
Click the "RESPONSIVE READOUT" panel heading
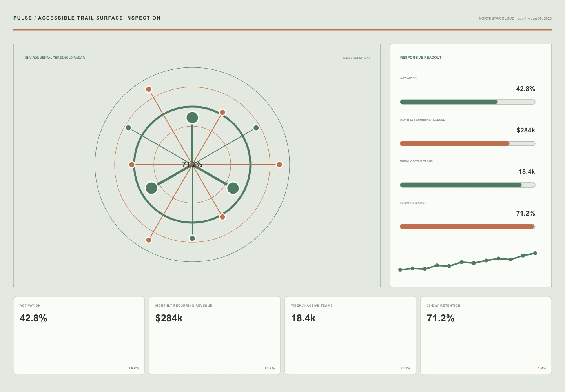pyautogui.click(x=421, y=58)
